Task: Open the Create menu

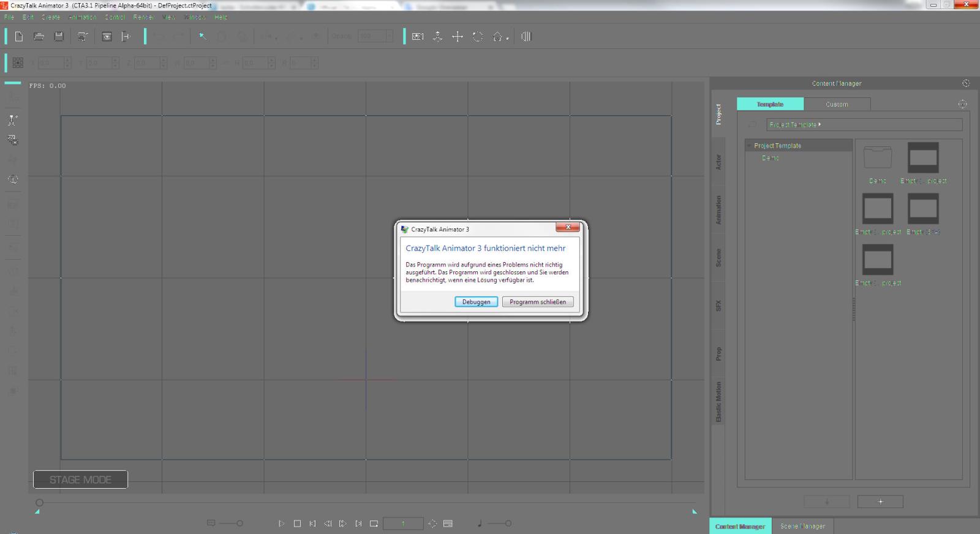Action: tap(51, 17)
